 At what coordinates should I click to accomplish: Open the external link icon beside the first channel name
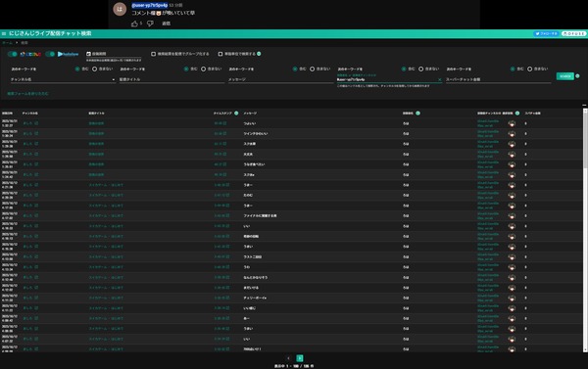pos(36,123)
